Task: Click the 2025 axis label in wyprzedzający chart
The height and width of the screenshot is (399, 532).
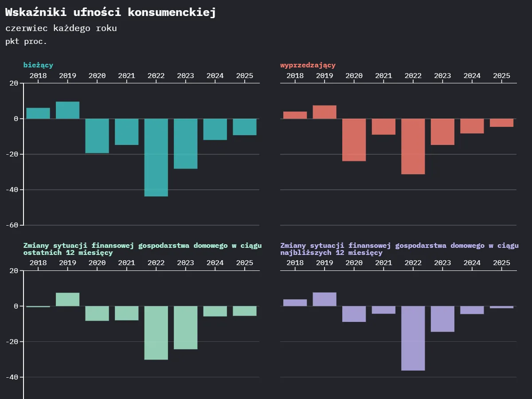Action: coord(502,76)
